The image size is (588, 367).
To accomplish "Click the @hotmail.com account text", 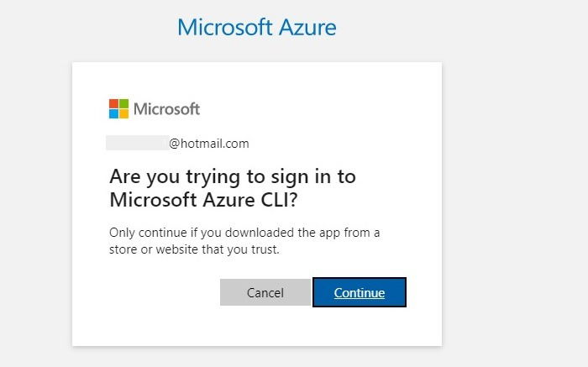I will point(209,144).
